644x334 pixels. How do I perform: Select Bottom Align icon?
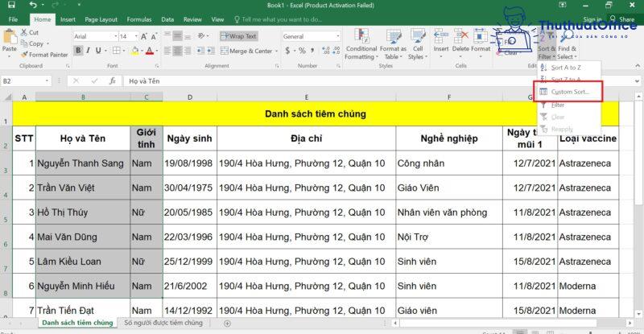(188, 36)
